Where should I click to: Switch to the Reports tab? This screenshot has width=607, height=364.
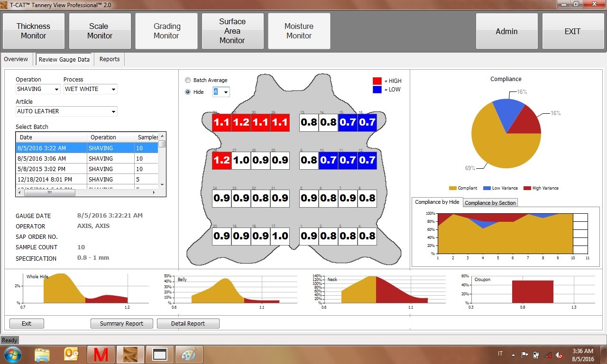coord(110,59)
